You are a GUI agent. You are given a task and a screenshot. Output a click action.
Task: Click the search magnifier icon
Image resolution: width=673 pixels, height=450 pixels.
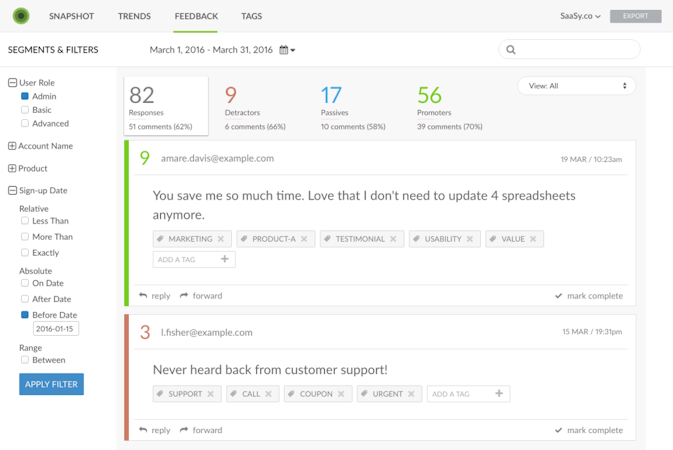511,49
